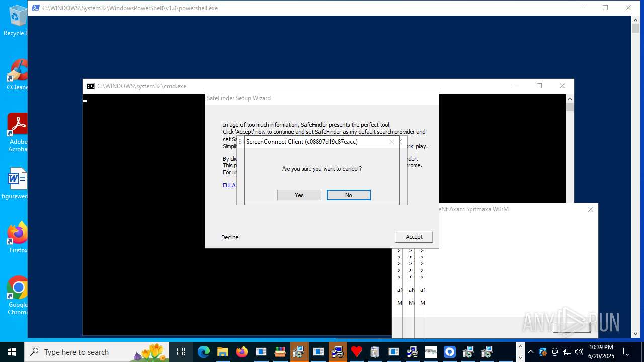Open the blue circle app in taskbar
The height and width of the screenshot is (362, 644).
coord(450,352)
